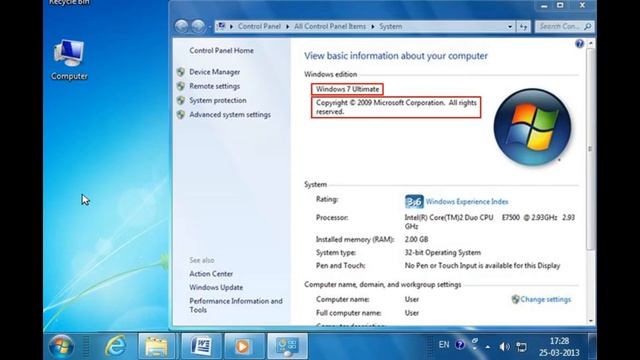Open Advanced system settings link
Image resolution: width=640 pixels, height=360 pixels.
coord(230,115)
